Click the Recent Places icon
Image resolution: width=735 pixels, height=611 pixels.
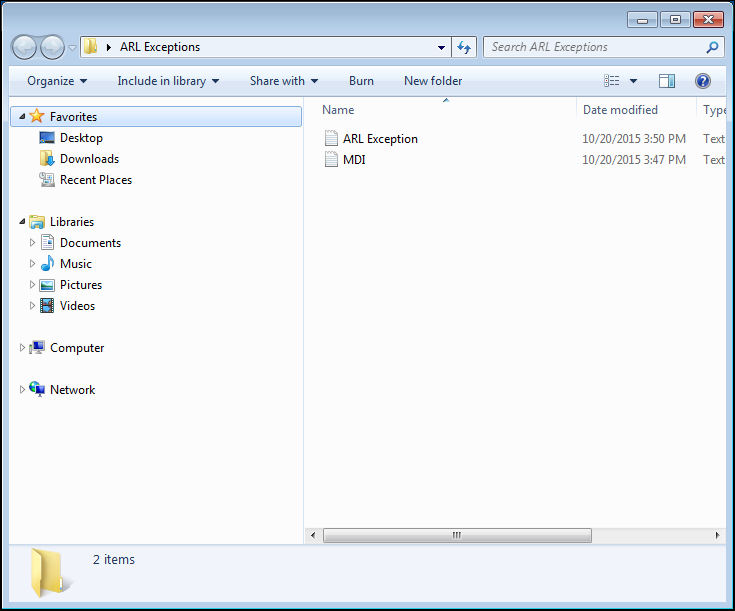coord(47,180)
